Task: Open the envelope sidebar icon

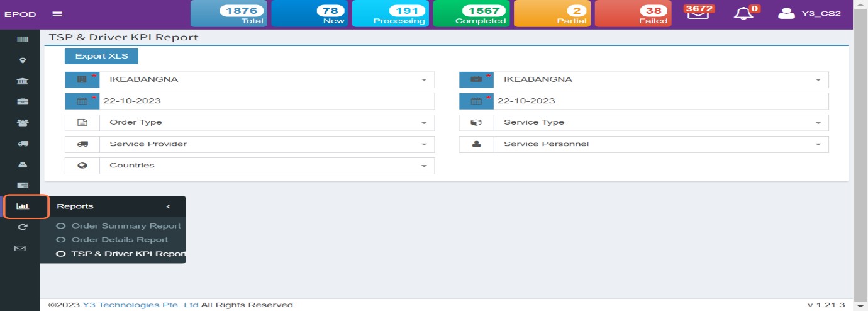Action: click(20, 248)
